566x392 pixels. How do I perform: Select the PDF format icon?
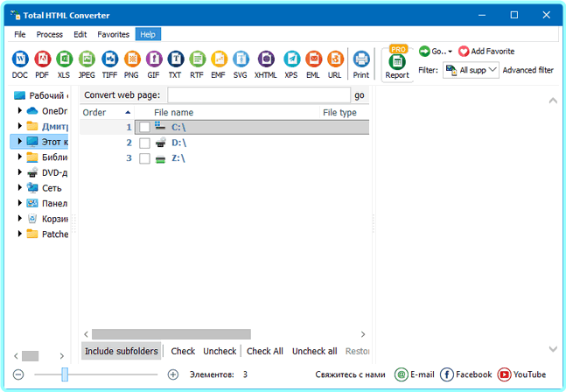pyautogui.click(x=42, y=60)
